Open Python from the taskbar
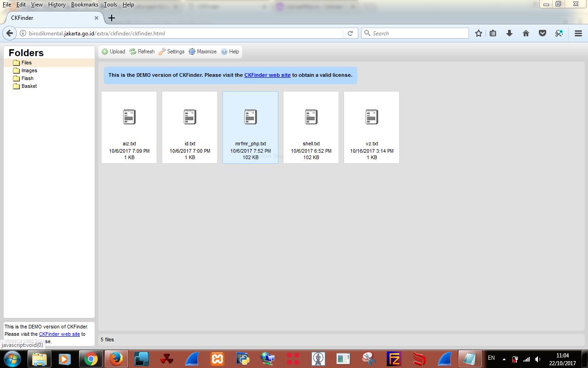The height and width of the screenshot is (368, 588). tap(242, 359)
